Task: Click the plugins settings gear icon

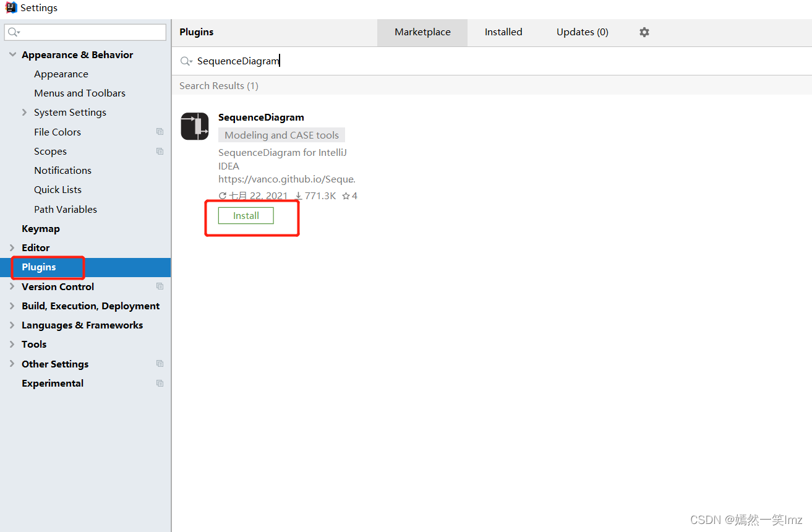Action: (x=644, y=32)
